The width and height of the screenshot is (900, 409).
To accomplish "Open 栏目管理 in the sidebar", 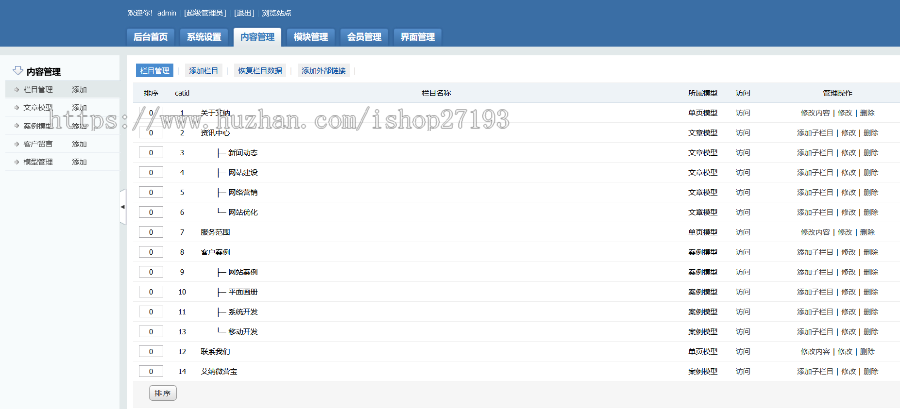I will [x=38, y=90].
